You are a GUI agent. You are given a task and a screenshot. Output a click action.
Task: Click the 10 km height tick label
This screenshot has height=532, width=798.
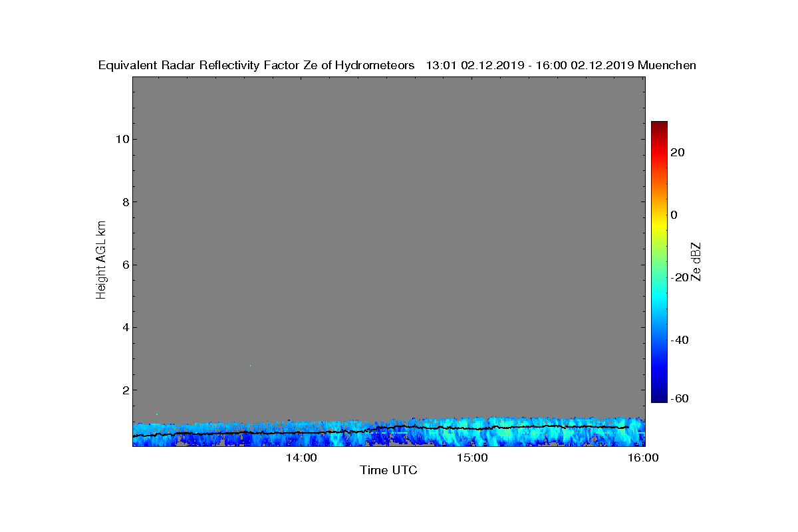coord(122,140)
